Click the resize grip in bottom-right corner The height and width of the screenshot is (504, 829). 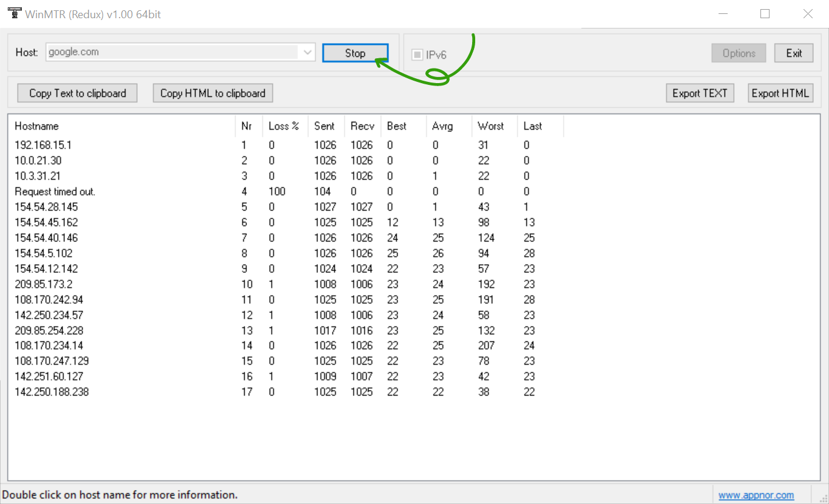tap(822, 497)
